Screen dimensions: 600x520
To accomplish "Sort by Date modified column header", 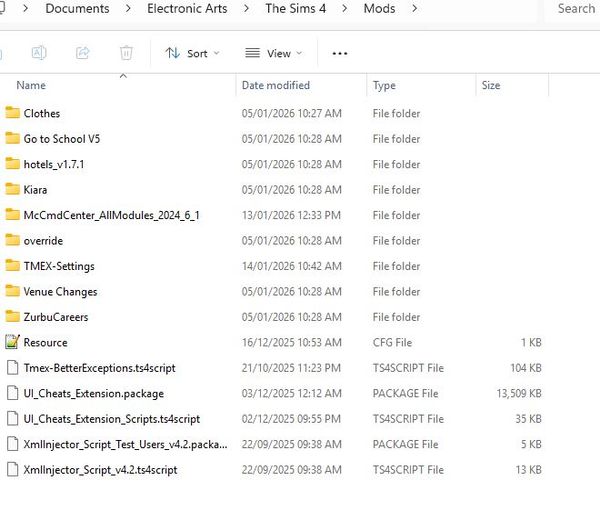I will click(276, 86).
